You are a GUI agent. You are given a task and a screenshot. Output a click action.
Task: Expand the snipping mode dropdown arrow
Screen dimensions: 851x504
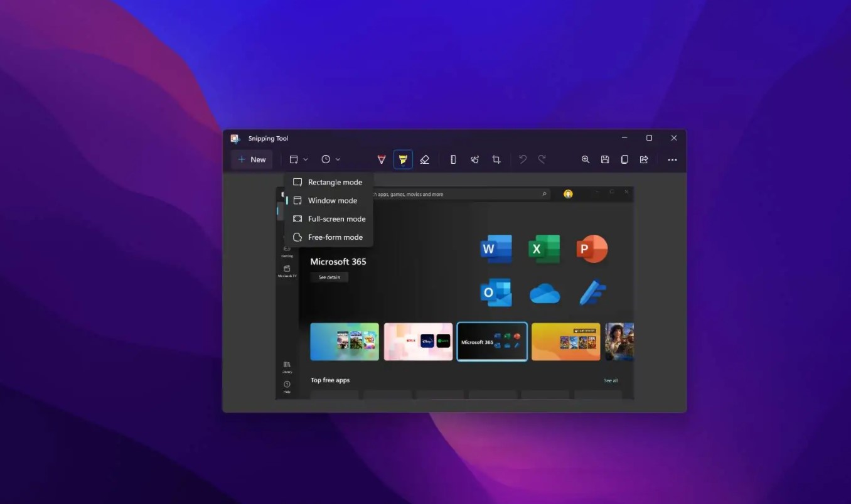306,159
